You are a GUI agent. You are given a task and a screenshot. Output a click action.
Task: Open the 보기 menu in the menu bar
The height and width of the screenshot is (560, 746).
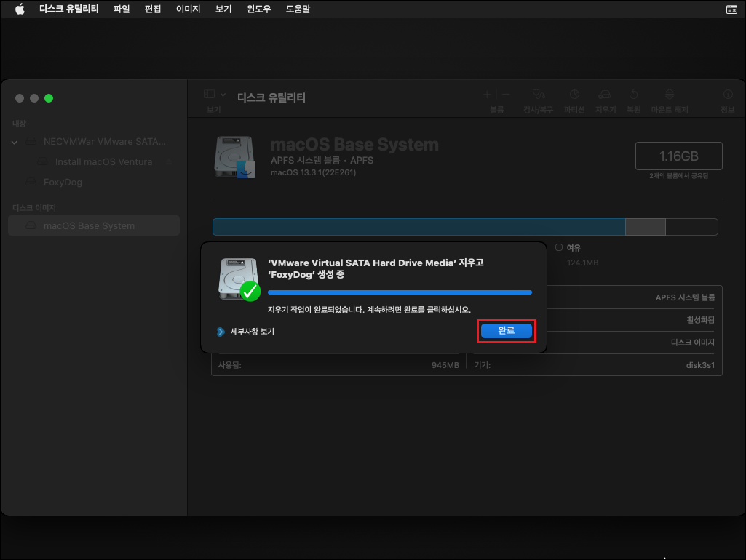[x=223, y=9]
